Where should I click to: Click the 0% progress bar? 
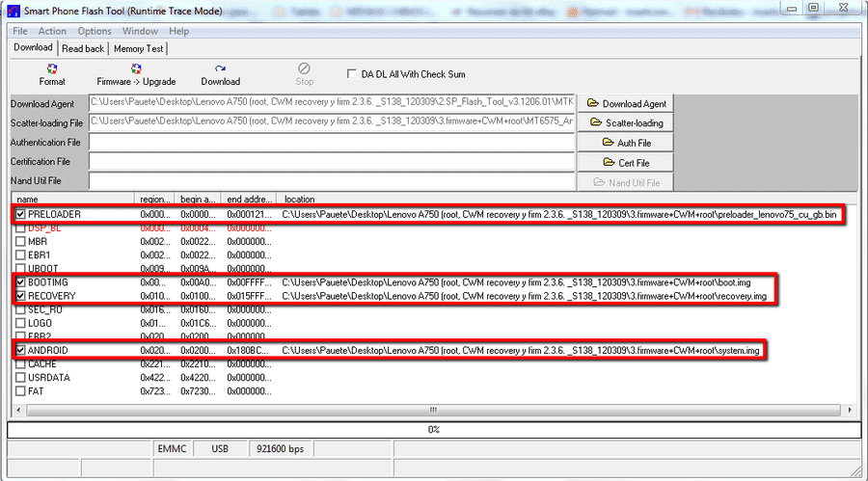[x=434, y=430]
